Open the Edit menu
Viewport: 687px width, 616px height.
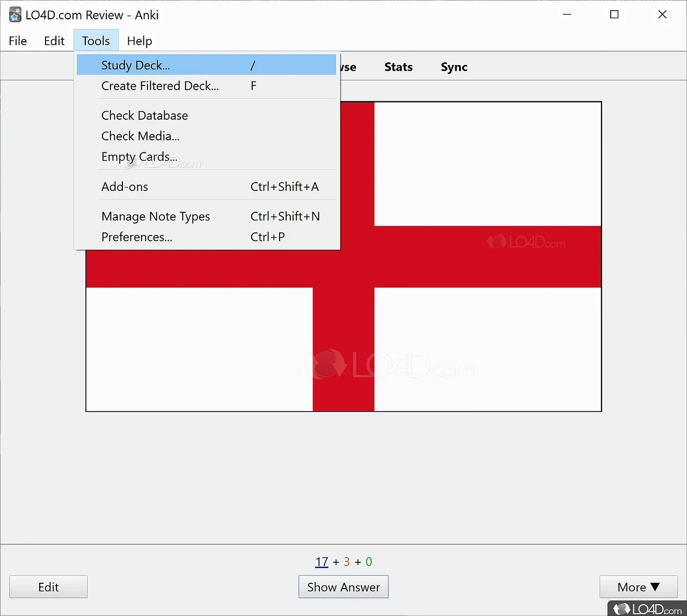[x=54, y=41]
